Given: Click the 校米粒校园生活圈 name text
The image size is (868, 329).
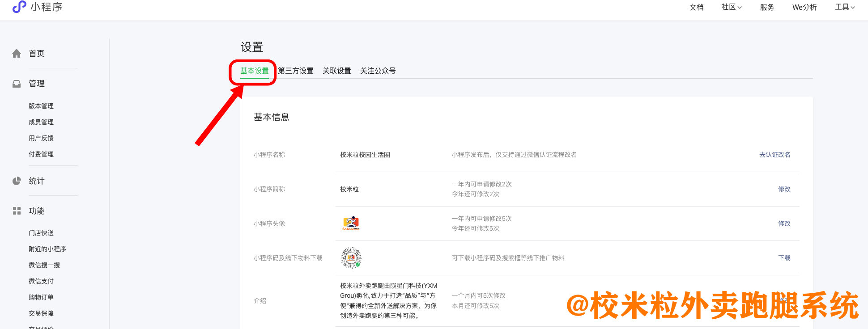Looking at the screenshot, I should coord(365,155).
